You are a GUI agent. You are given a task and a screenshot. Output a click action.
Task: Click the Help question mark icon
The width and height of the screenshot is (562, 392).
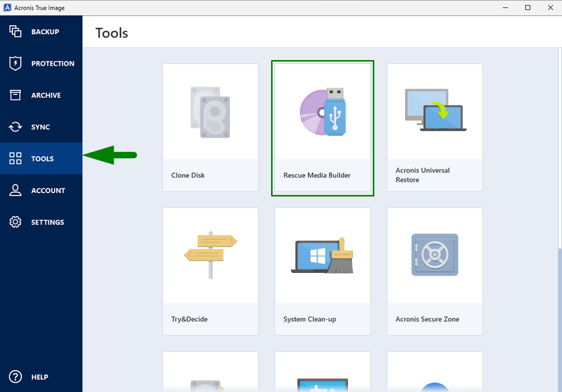pyautogui.click(x=15, y=377)
